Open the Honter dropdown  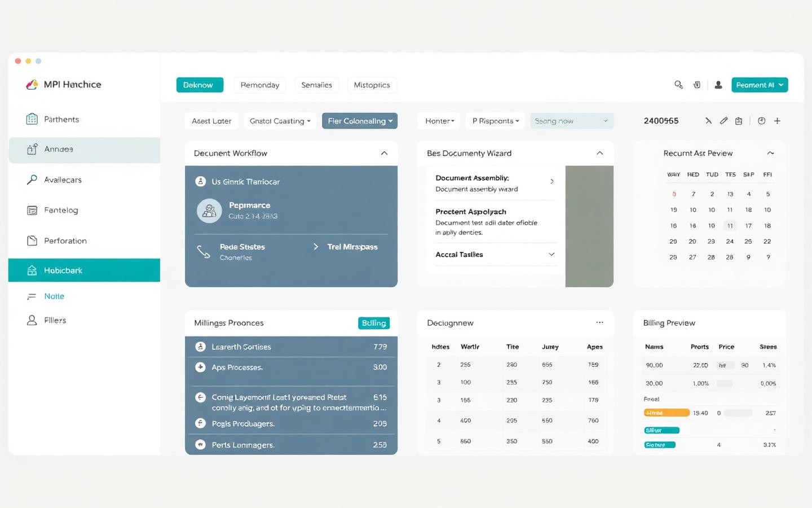coord(439,121)
